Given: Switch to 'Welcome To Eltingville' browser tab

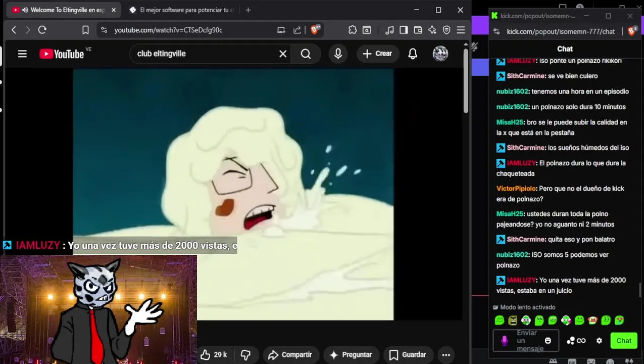Looking at the screenshot, I should (x=63, y=10).
